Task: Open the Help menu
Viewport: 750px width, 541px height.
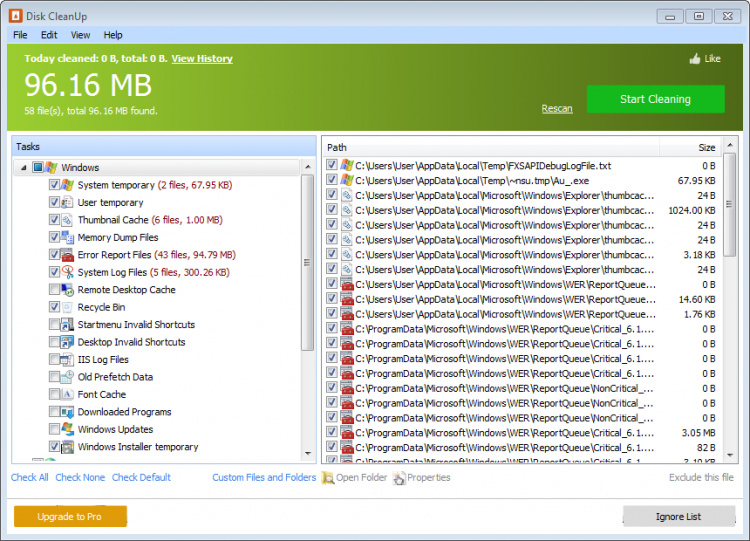Action: [113, 35]
